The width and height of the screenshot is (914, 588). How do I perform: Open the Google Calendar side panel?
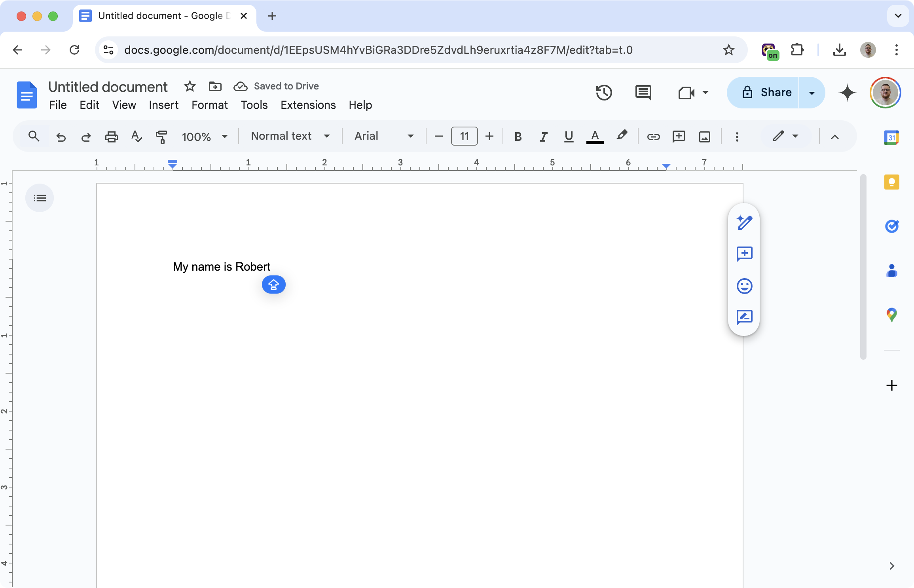coord(892,137)
